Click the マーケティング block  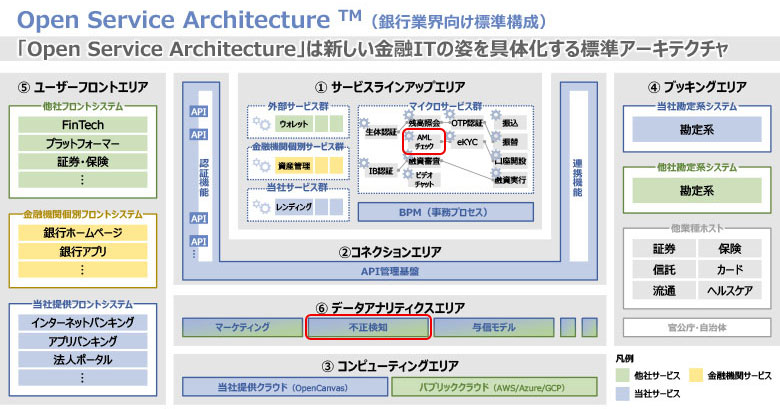coord(241,326)
